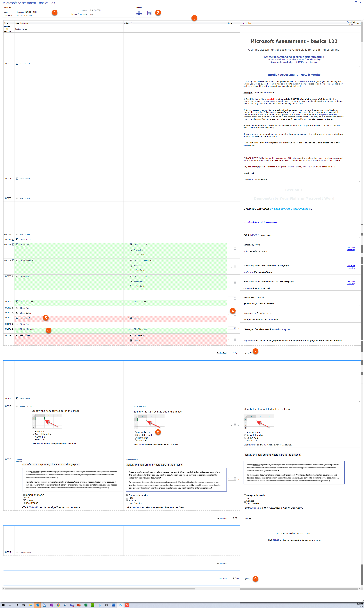Check Line Breaks checkbox in Instruction column
Screen dimensions: 364x608
coord(245,504)
